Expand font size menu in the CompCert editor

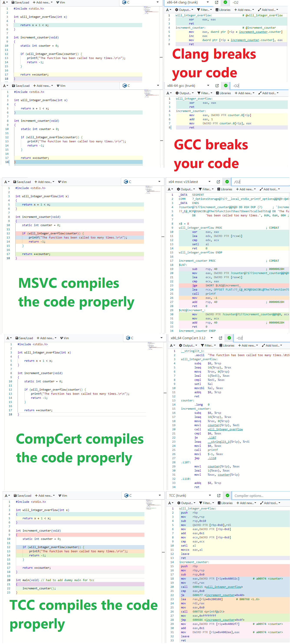(x=9, y=338)
